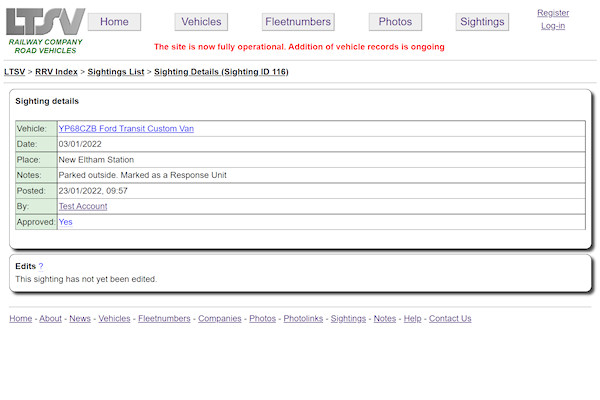Visit the Companies footer link
This screenshot has width=600, height=400.
(x=219, y=319)
